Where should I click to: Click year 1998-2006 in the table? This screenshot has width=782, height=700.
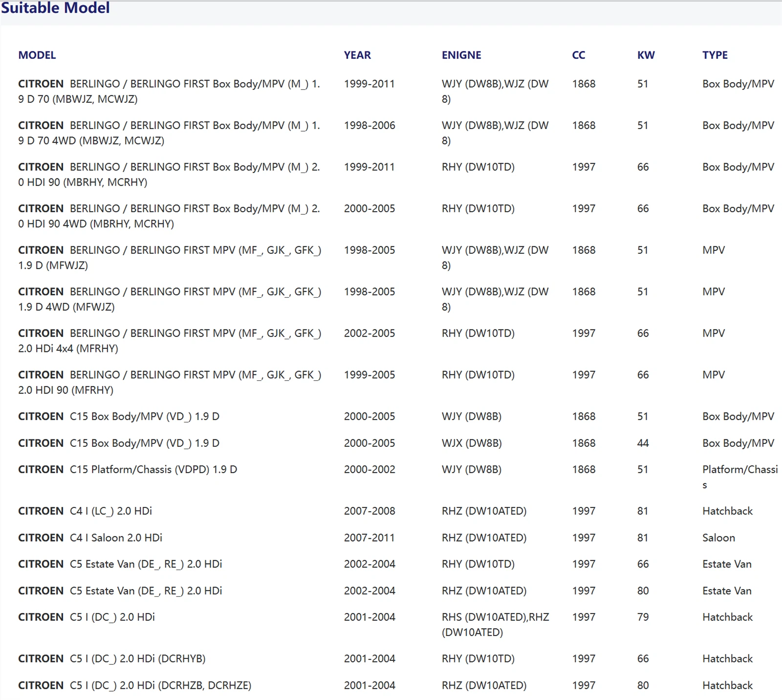coord(369,126)
